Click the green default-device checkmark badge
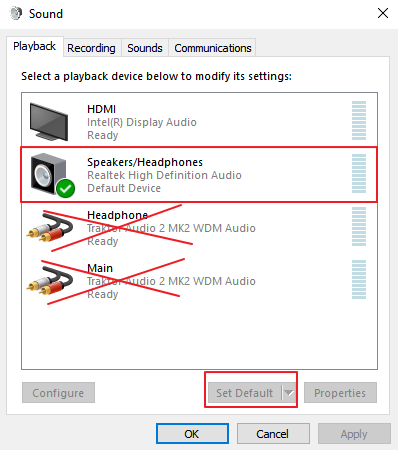 [66, 188]
